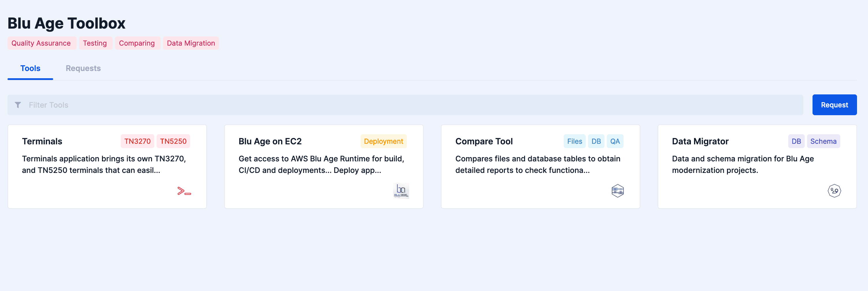
Task: Click the Blu Age logo icon
Action: point(401,191)
